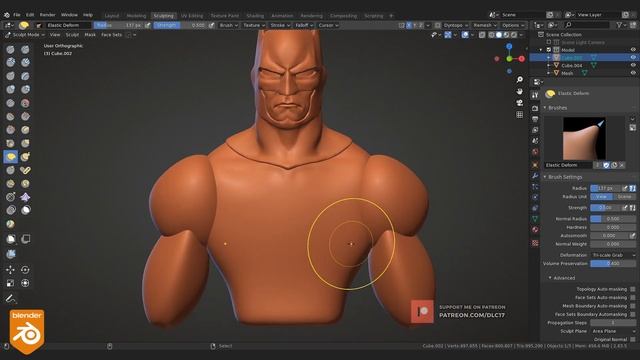Adjust the Volume Preservation slider

pyautogui.click(x=613, y=264)
